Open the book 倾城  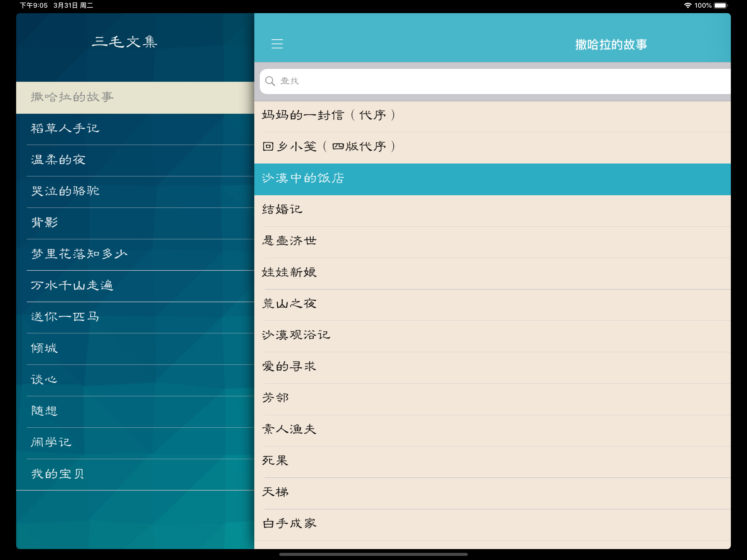135,349
